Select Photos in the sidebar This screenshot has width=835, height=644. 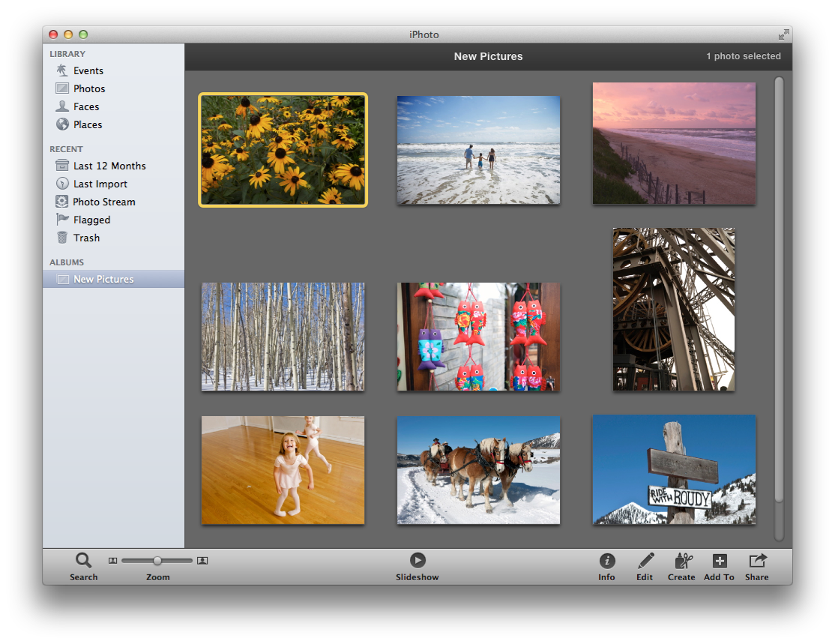[x=88, y=88]
